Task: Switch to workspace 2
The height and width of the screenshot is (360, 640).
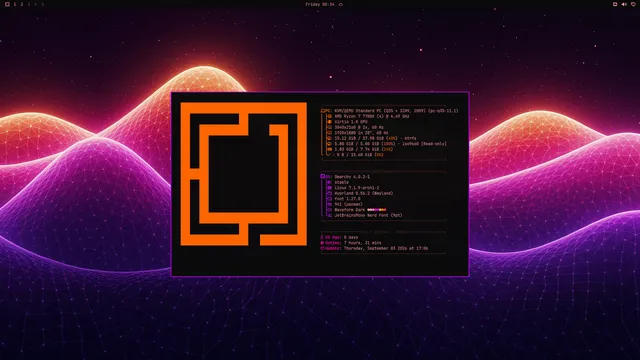Action: click(22, 4)
